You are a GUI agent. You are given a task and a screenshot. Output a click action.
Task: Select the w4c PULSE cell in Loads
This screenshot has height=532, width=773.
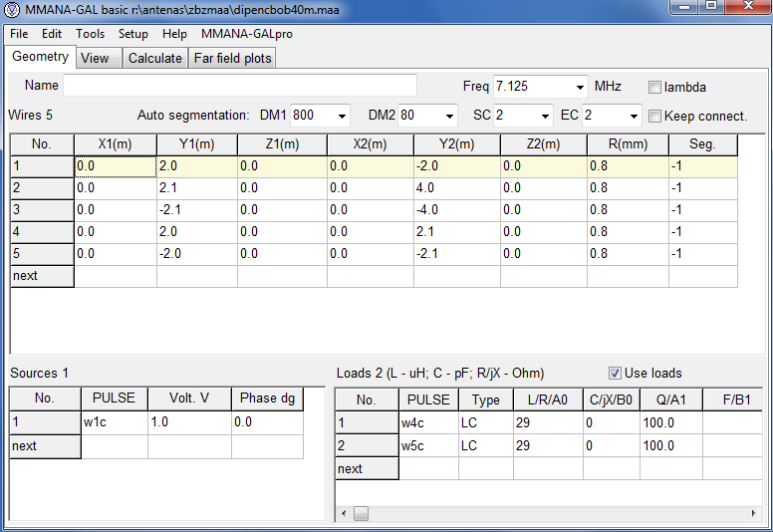tap(428, 423)
